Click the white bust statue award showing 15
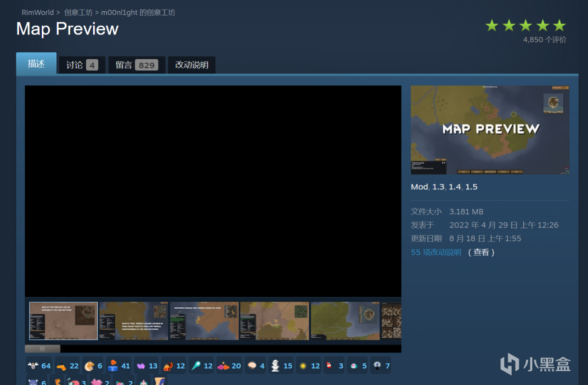588x385 pixels. tap(281, 366)
